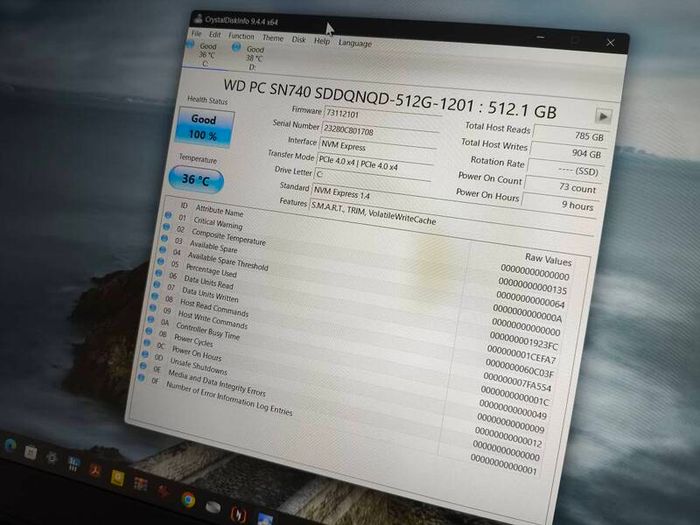Click status icon for 01 Critical Warning
The height and width of the screenshot is (525, 700).
coord(168,216)
